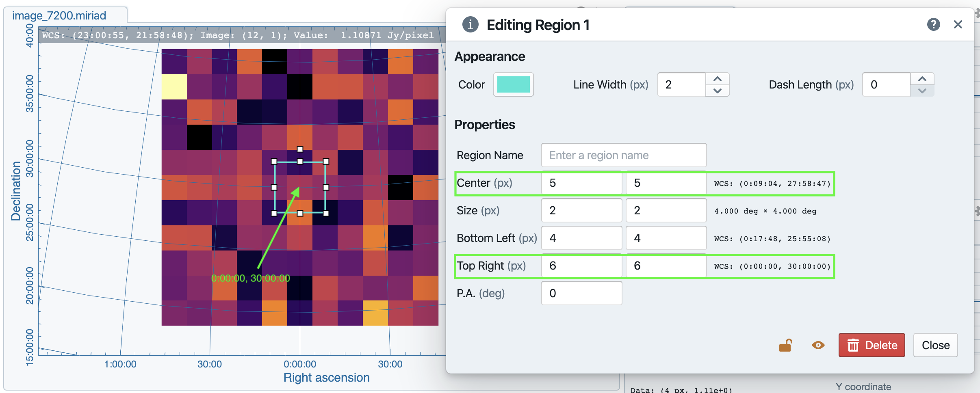This screenshot has width=980, height=393.
Task: Close the region editor with Close button
Action: click(935, 345)
